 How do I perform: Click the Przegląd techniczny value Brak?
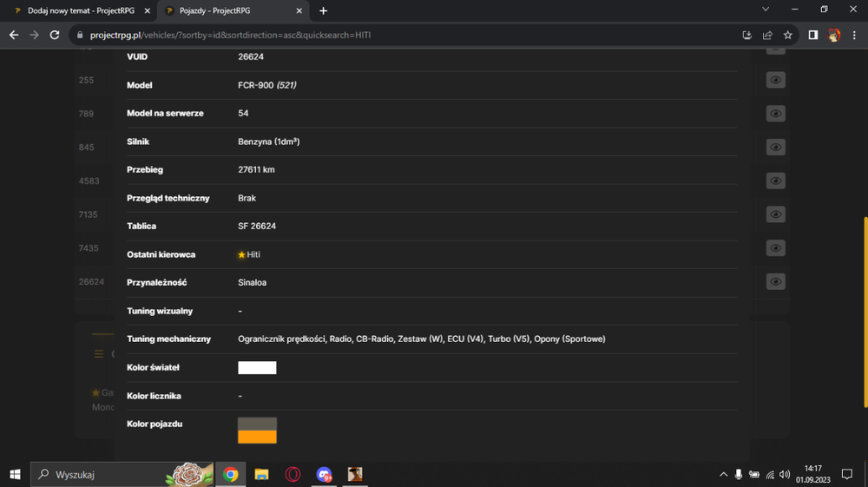pyautogui.click(x=247, y=198)
